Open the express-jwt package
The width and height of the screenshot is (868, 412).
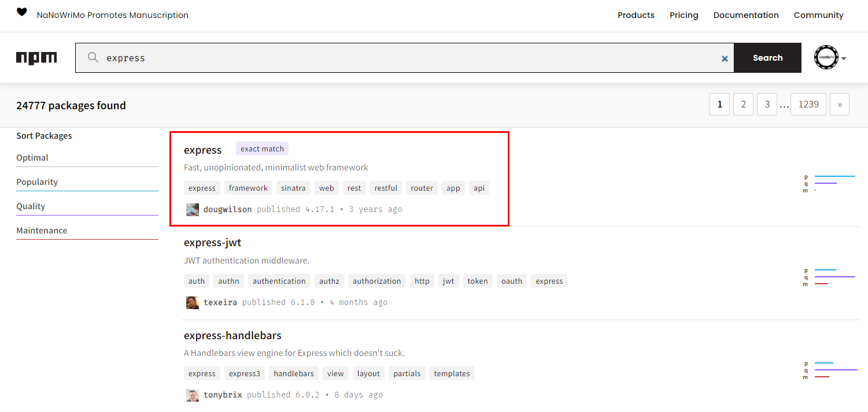point(212,243)
